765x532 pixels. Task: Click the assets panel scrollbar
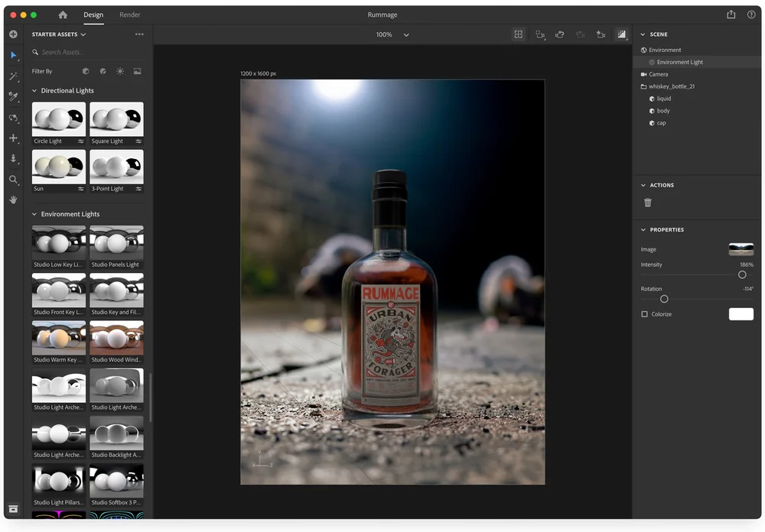[151, 397]
